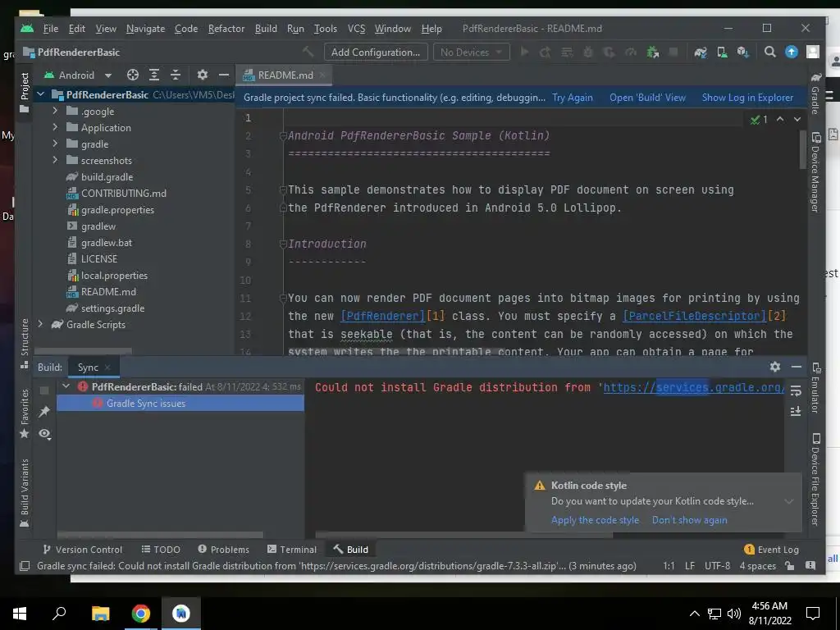Toggle the eye view filter in Build
The width and height of the screenshot is (840, 630).
(x=44, y=433)
